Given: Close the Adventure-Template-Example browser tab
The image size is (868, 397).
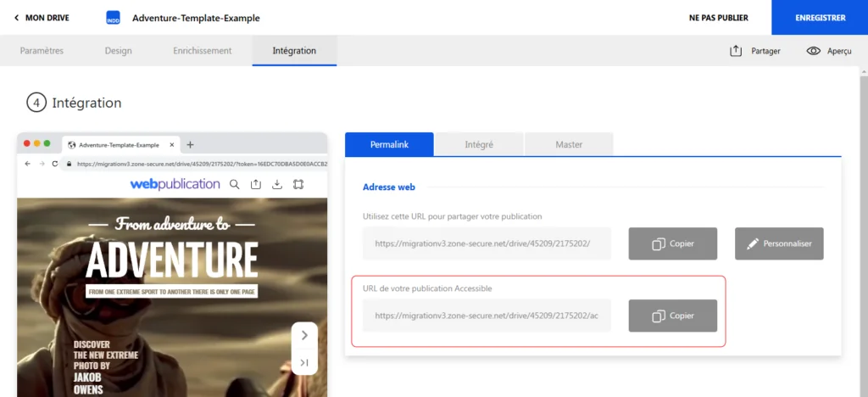Looking at the screenshot, I should 171,145.
